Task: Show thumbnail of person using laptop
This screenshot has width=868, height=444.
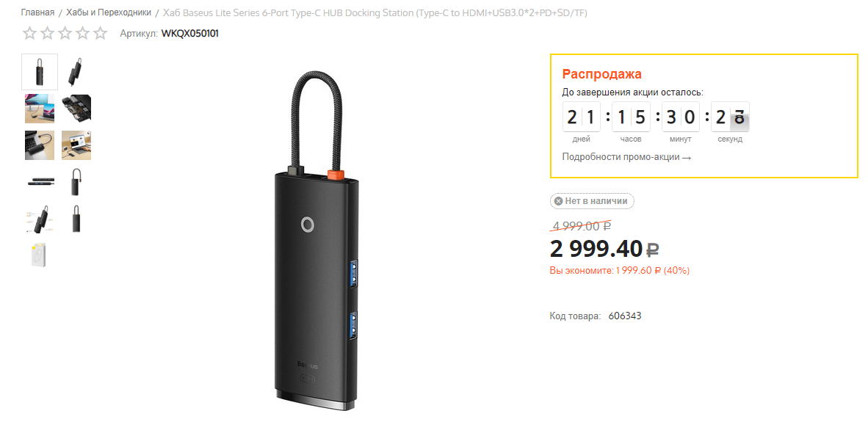Action: coord(76,145)
